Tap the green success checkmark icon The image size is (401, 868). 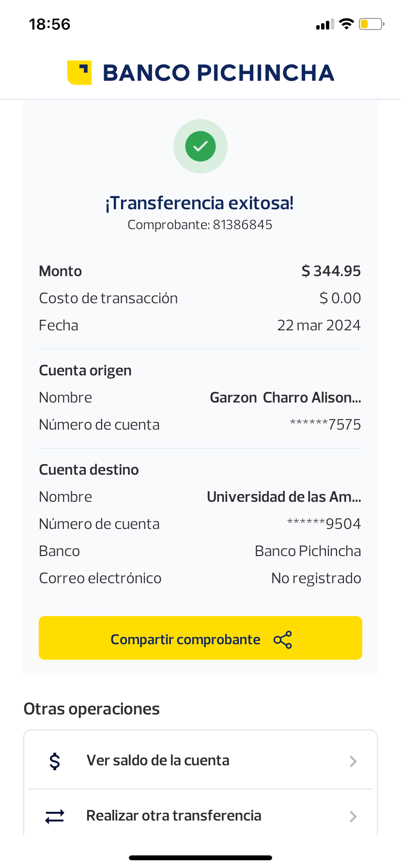pyautogui.click(x=200, y=146)
